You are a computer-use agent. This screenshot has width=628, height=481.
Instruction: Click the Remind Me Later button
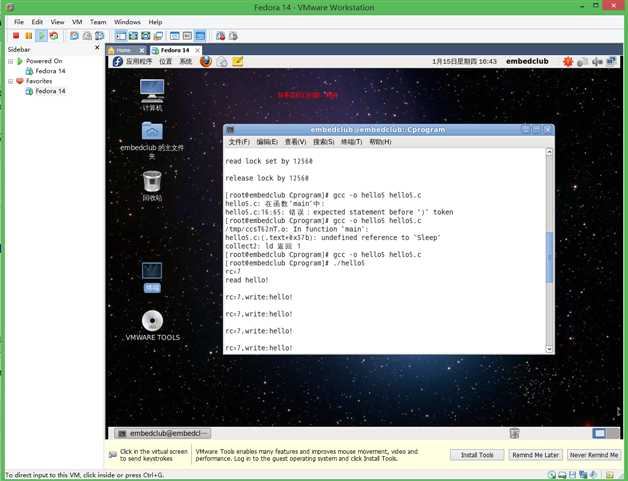pos(535,455)
